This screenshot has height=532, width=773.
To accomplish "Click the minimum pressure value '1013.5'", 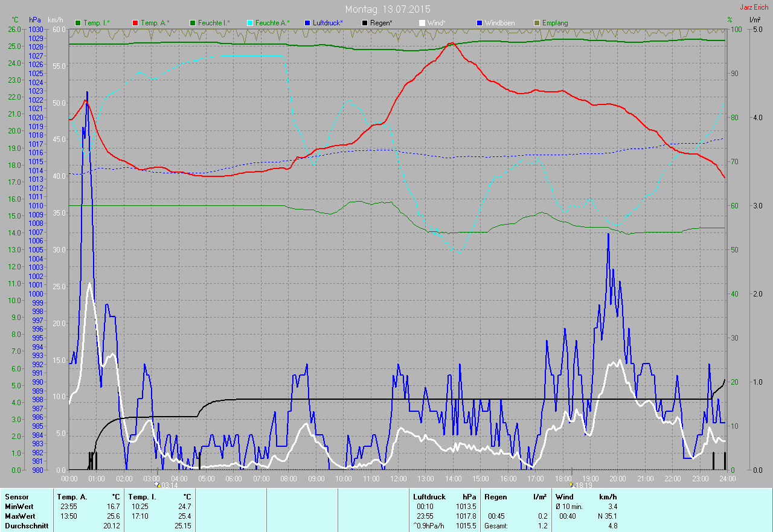I will coord(466,507).
